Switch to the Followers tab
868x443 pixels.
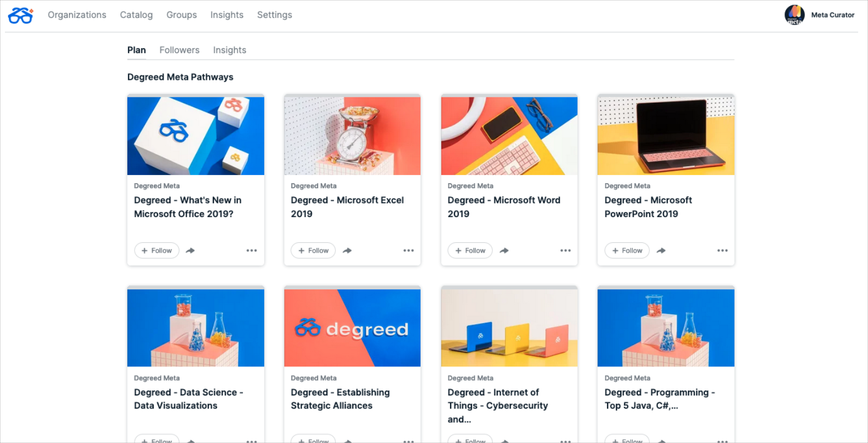pos(179,50)
